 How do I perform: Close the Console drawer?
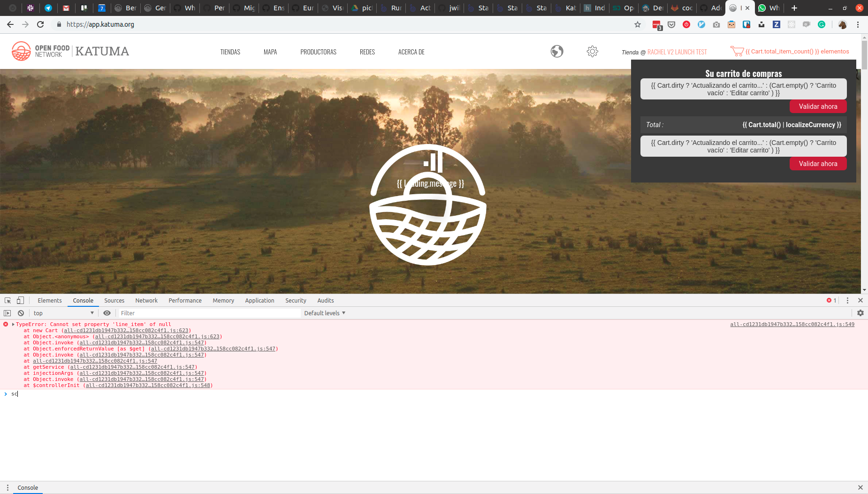click(860, 488)
